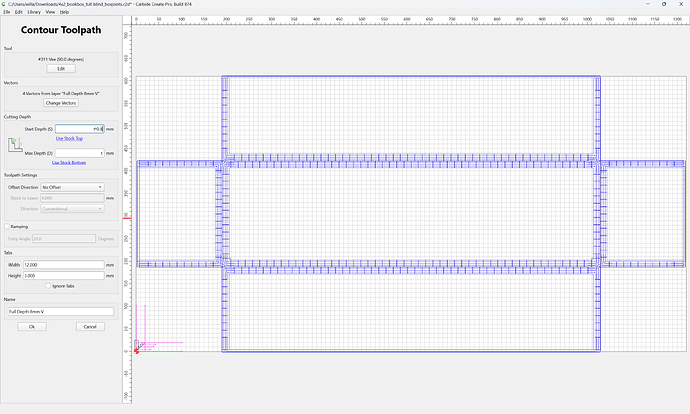The width and height of the screenshot is (690, 414).
Task: Open the Offset Direction dropdown
Action: click(x=73, y=187)
